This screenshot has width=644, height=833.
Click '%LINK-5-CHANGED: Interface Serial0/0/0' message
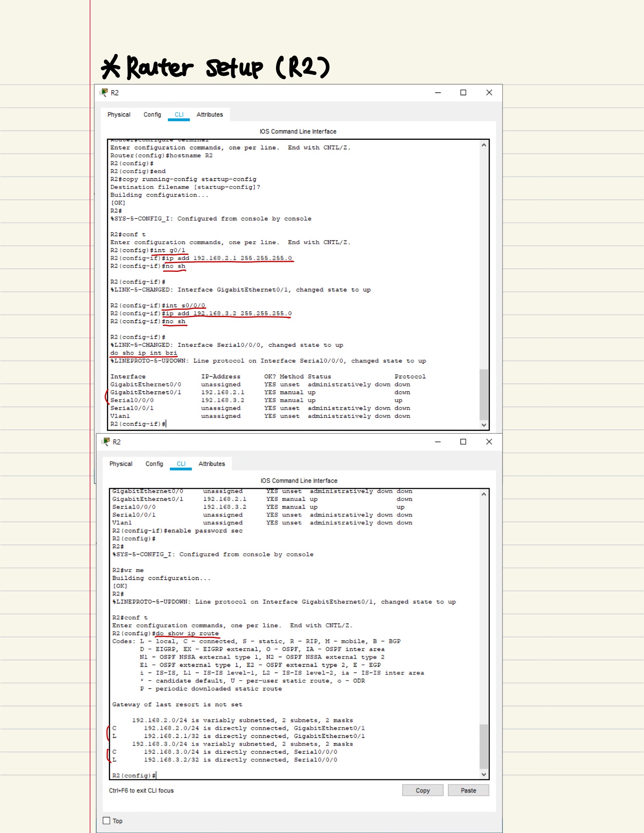227,345
